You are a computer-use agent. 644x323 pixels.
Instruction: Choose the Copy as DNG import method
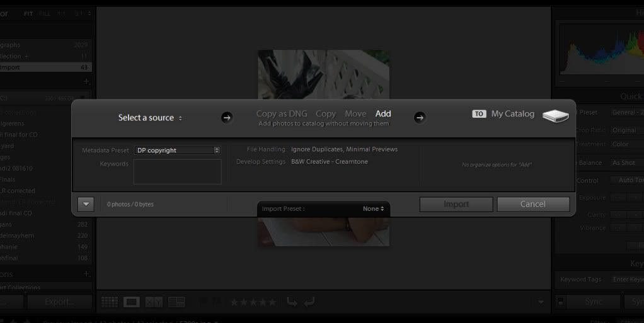click(x=281, y=114)
